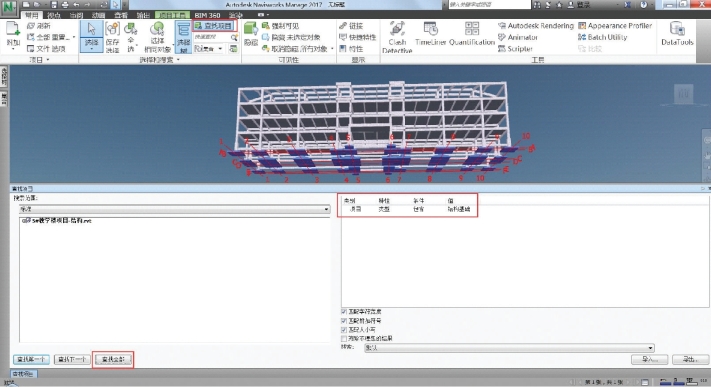Click the Save Selection icon
This screenshot has width=711, height=387.
pyautogui.click(x=112, y=37)
